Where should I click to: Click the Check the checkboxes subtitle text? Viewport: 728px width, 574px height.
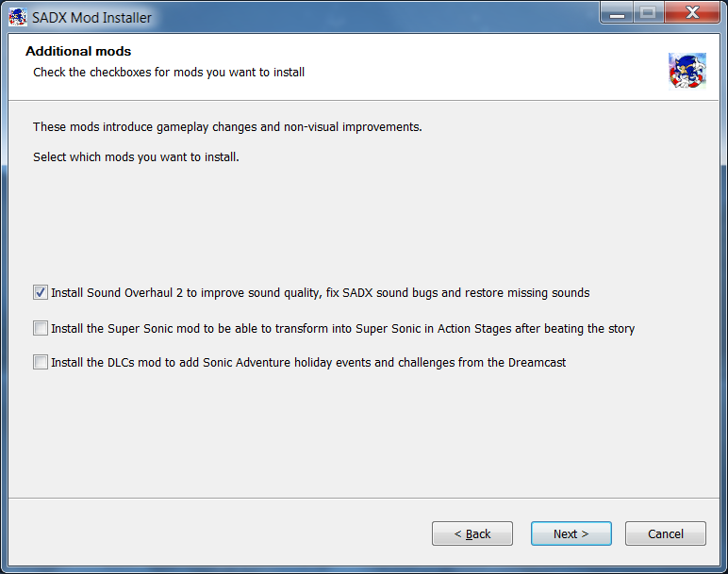tap(169, 73)
